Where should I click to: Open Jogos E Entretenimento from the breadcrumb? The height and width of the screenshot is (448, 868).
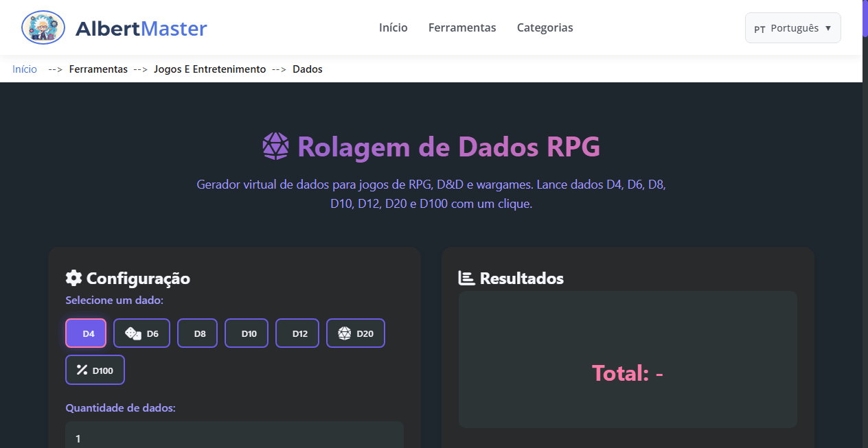[x=209, y=69]
